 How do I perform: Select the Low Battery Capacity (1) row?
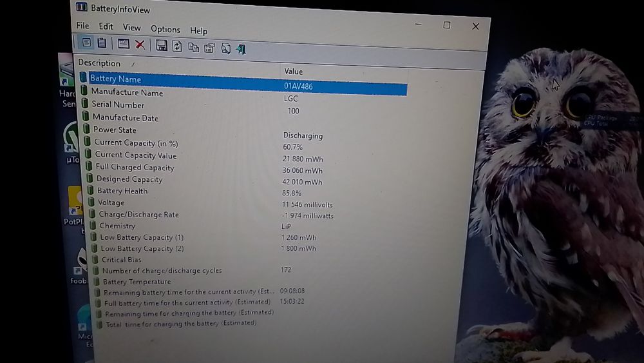coord(249,238)
